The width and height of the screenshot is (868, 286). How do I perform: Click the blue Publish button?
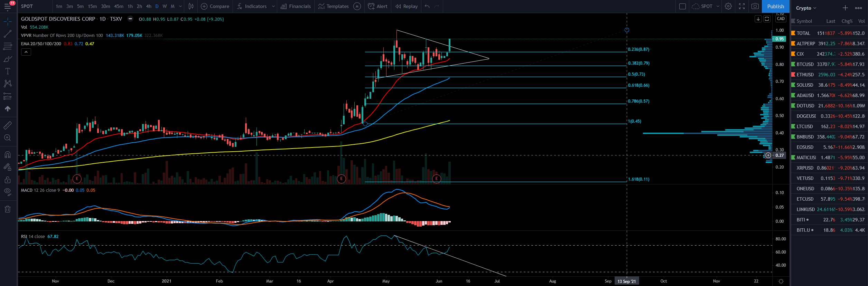pos(775,6)
